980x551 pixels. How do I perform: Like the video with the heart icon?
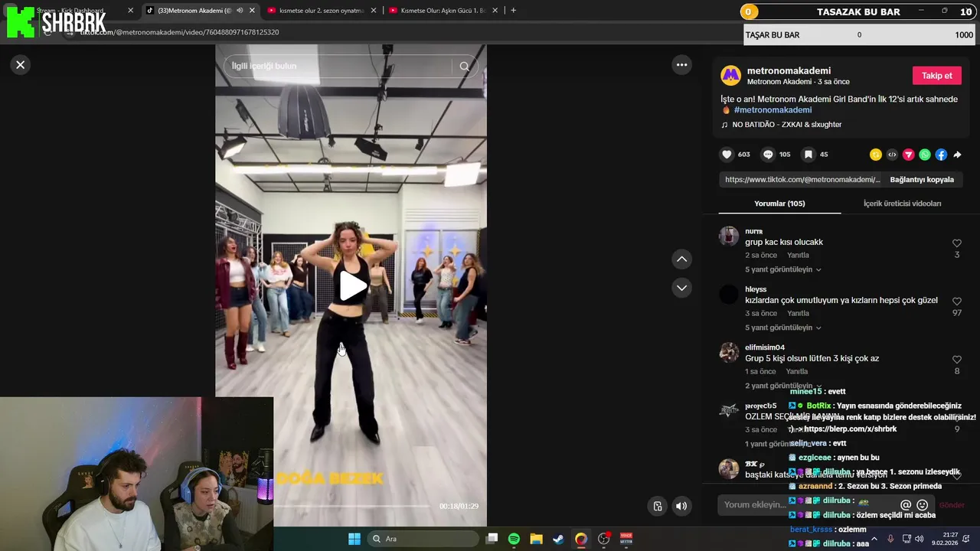727,155
